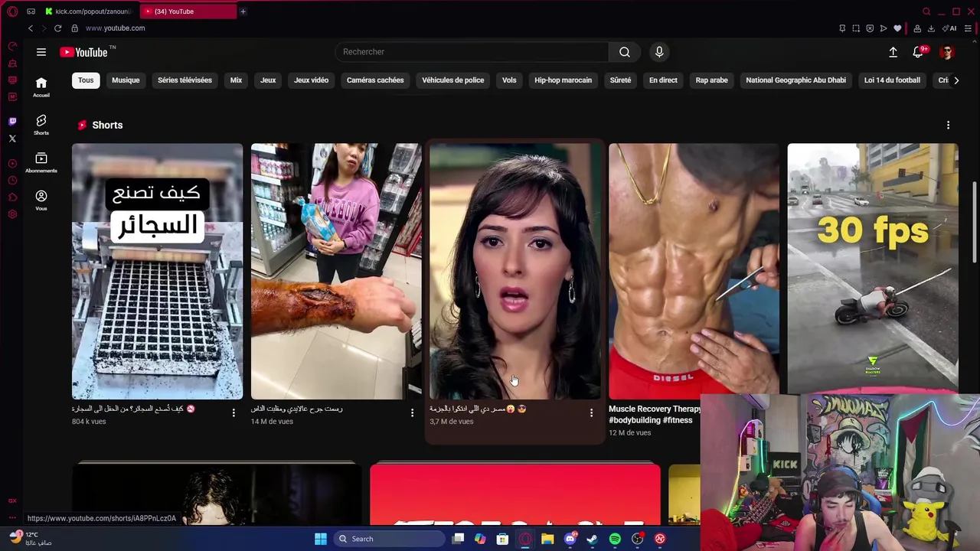Click the Opera ad blocker shield
980x551 pixels.
point(870,28)
